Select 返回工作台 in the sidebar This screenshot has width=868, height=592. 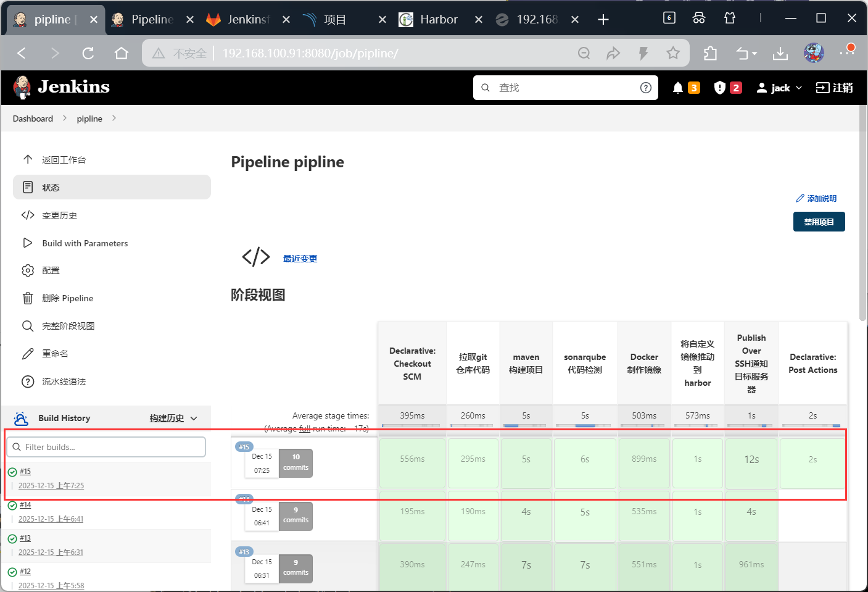pyautogui.click(x=112, y=160)
